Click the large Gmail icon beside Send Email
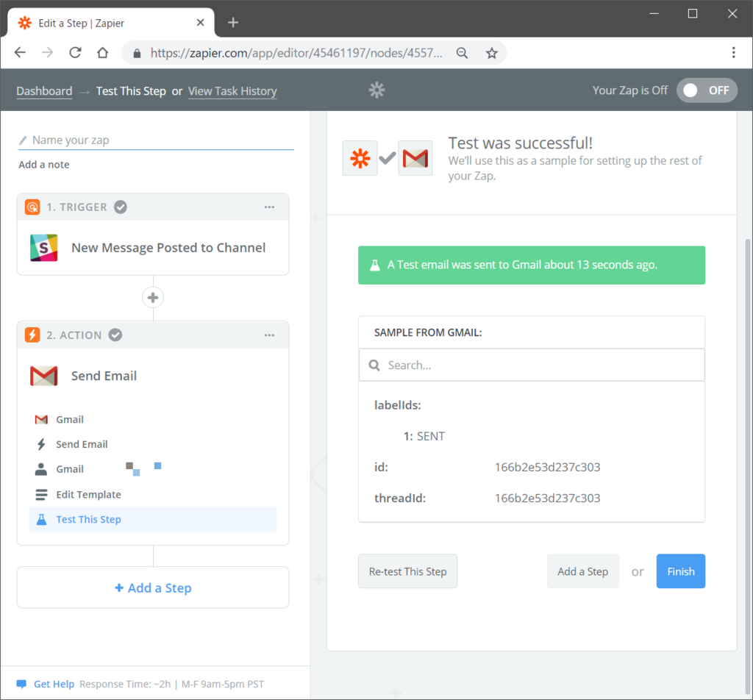Image resolution: width=753 pixels, height=700 pixels. pos(43,376)
